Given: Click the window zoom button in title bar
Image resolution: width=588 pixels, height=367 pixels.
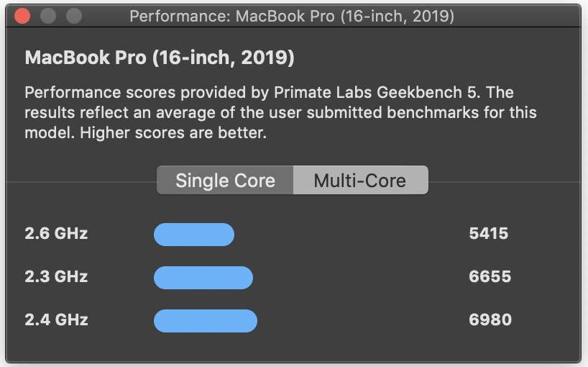Looking at the screenshot, I should [x=73, y=16].
